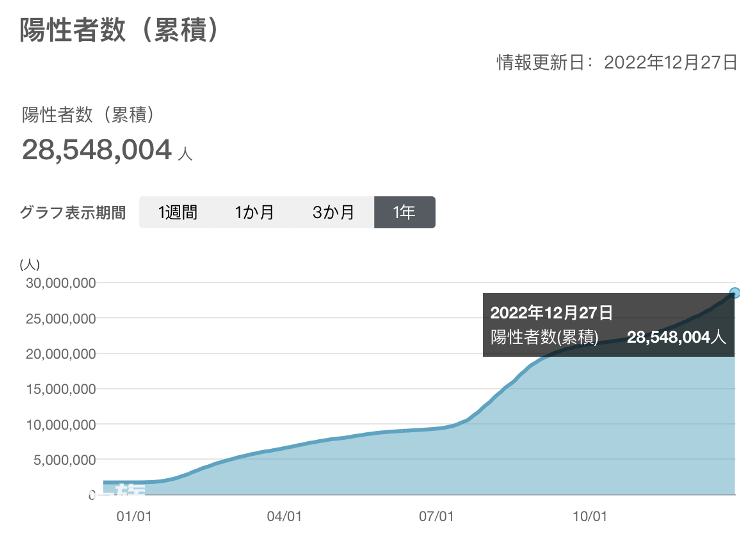Click the small 陽性者数(累積) label above the total

coord(88,115)
